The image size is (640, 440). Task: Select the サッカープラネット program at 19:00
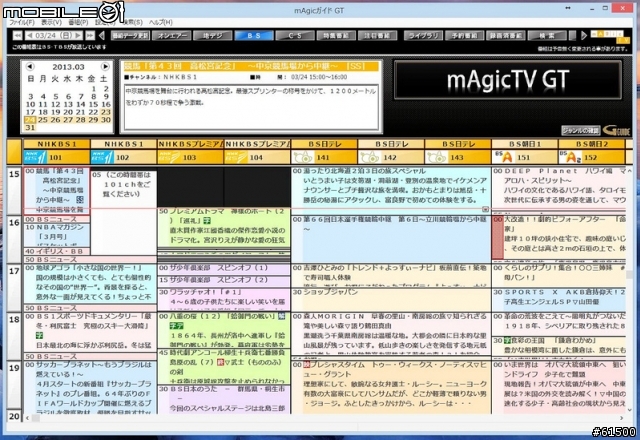(90, 387)
